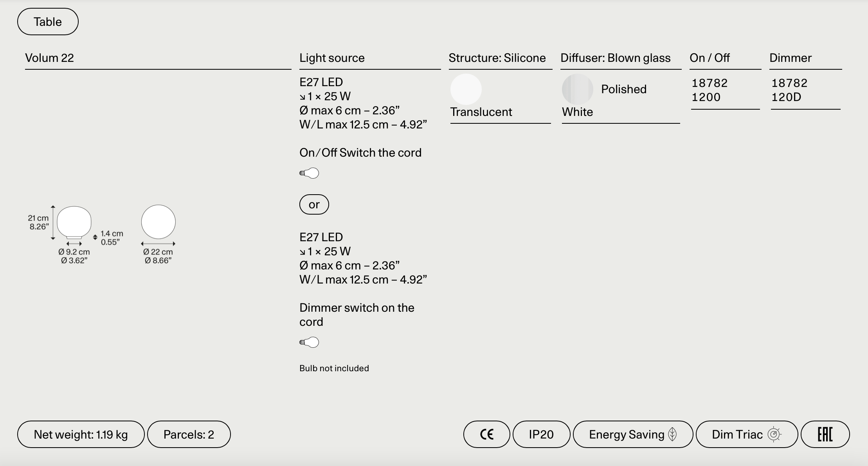This screenshot has width=868, height=466.
Task: Click the CE certification mark badge
Action: tap(486, 434)
